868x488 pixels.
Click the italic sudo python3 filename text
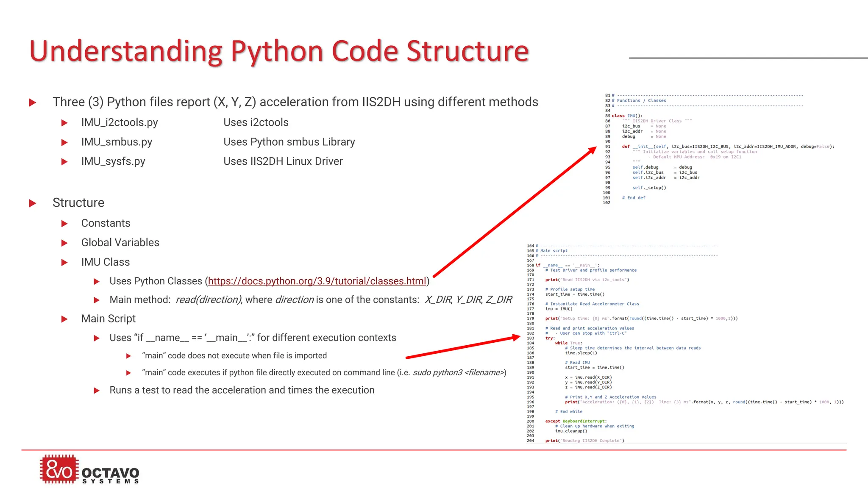pyautogui.click(x=459, y=372)
